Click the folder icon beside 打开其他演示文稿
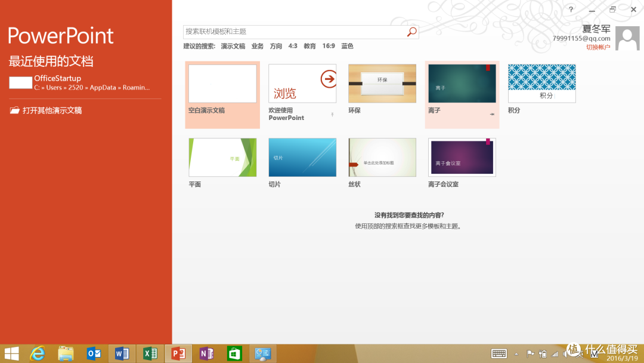644x363 pixels. [x=15, y=110]
